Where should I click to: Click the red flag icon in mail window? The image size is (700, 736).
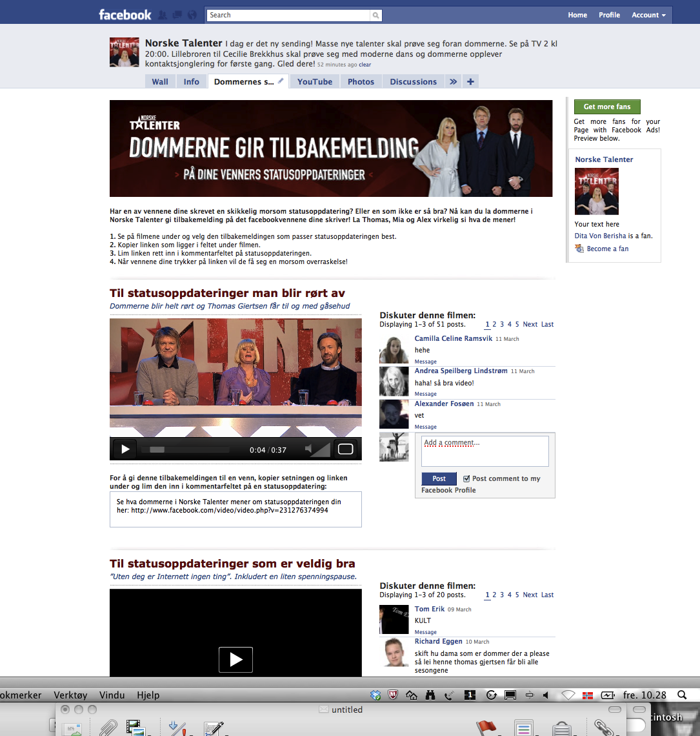coord(486,728)
